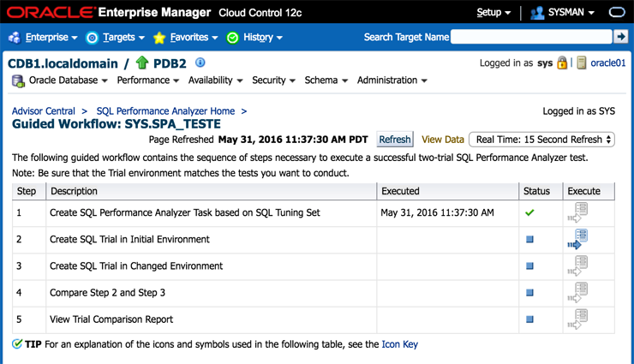The width and height of the screenshot is (634, 364).
Task: Click the Search Target Name field
Action: (x=531, y=37)
